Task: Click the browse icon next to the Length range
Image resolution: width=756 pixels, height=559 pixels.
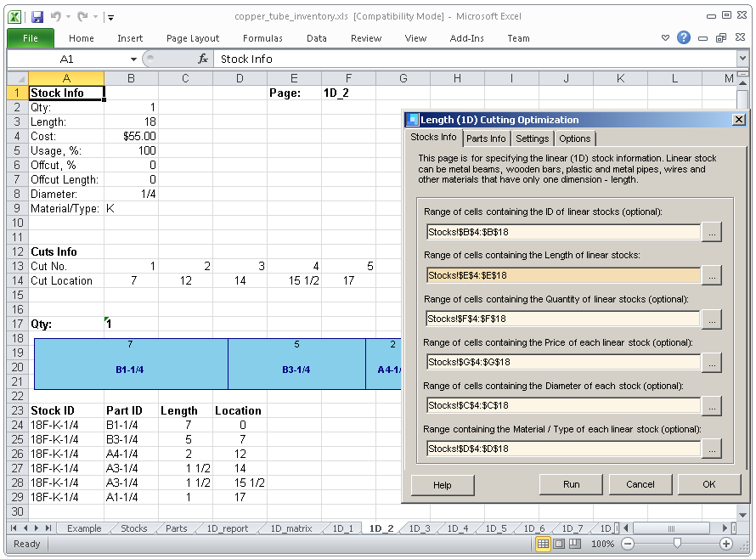Action: [x=713, y=275]
